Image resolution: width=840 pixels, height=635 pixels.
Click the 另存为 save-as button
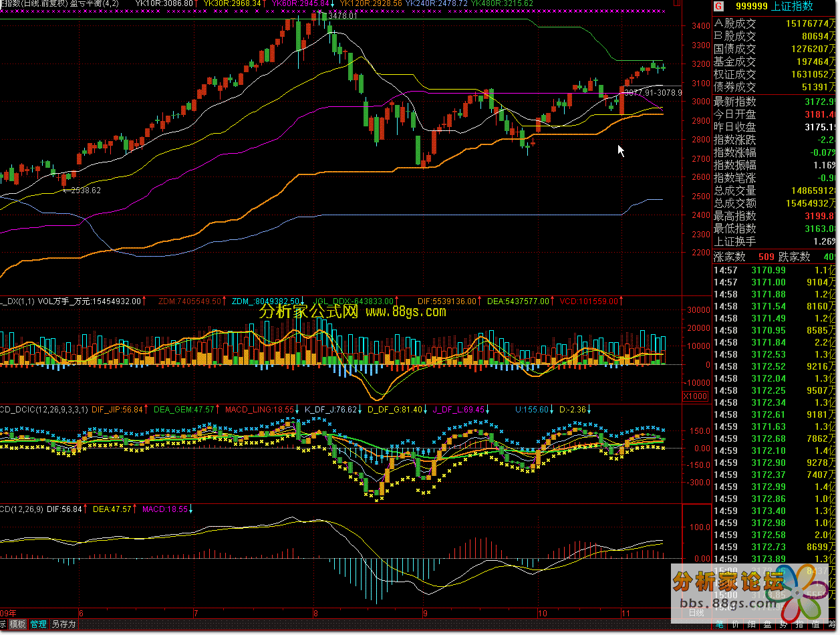pyautogui.click(x=64, y=624)
